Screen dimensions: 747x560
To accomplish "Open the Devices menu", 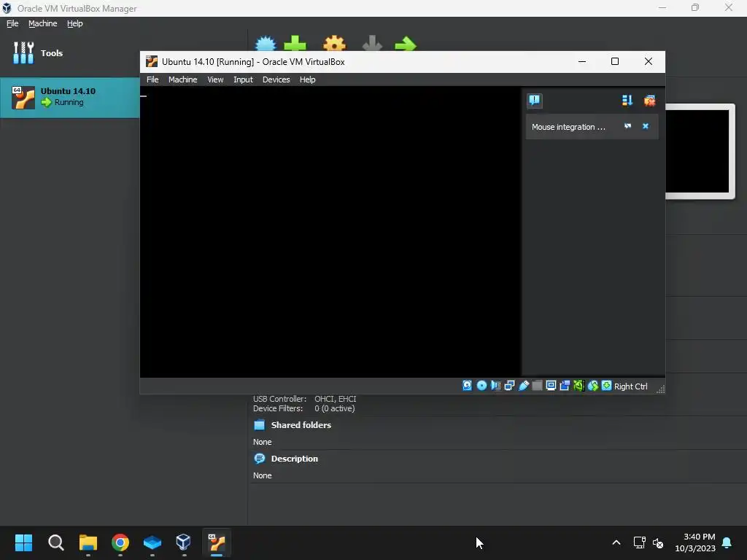I will coord(276,79).
